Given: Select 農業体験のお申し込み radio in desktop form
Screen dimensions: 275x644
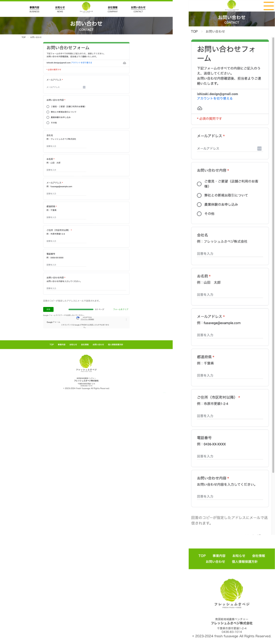Looking at the screenshot, I should click(48, 117).
